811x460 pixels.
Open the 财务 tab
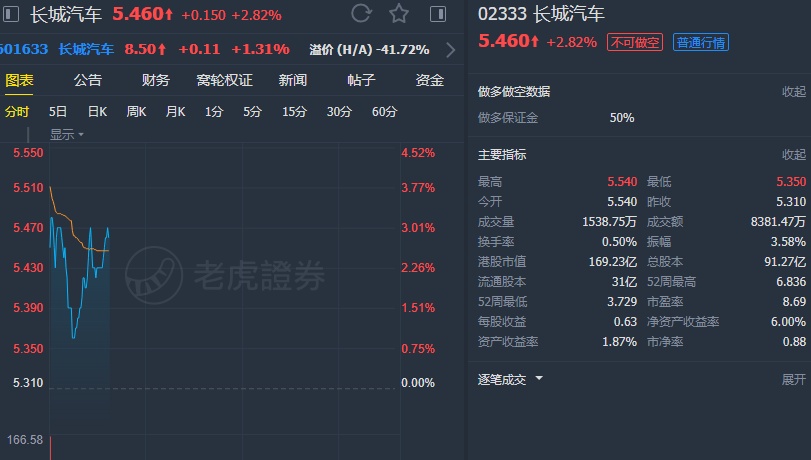(155, 80)
